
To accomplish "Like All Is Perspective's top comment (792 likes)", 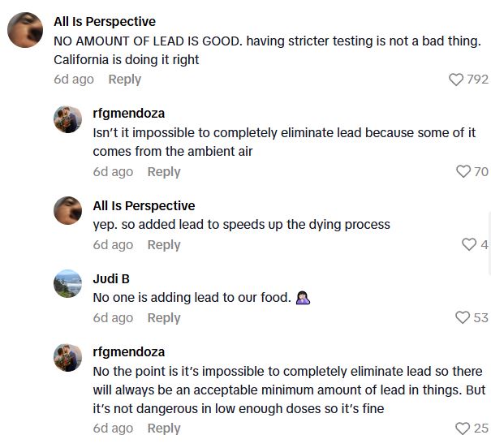I will click(x=457, y=80).
